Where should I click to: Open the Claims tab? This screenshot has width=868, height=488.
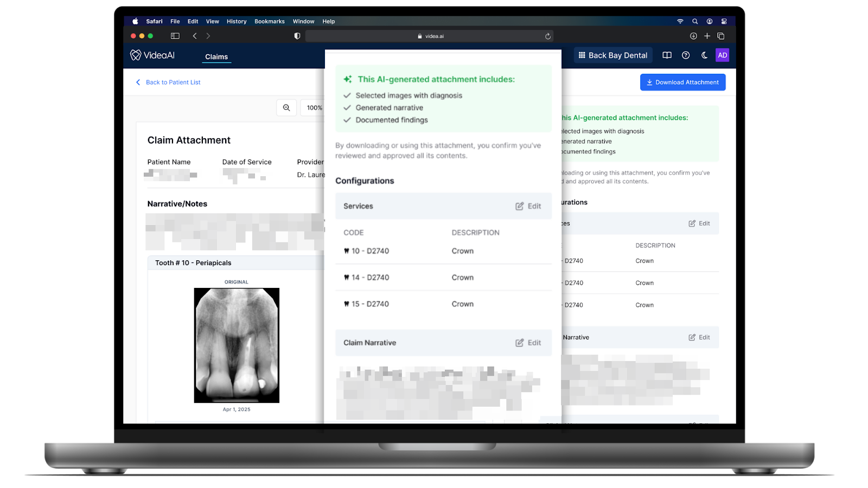(x=216, y=57)
